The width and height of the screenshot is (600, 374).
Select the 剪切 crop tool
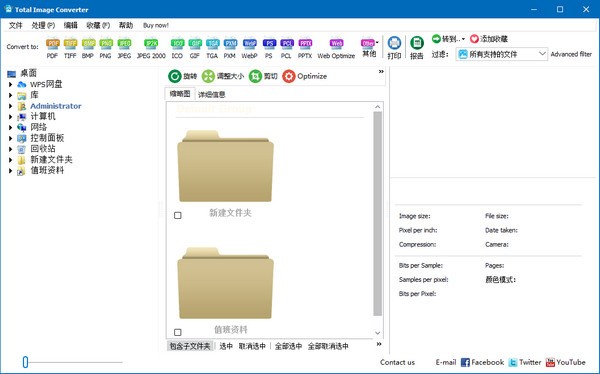tap(263, 76)
